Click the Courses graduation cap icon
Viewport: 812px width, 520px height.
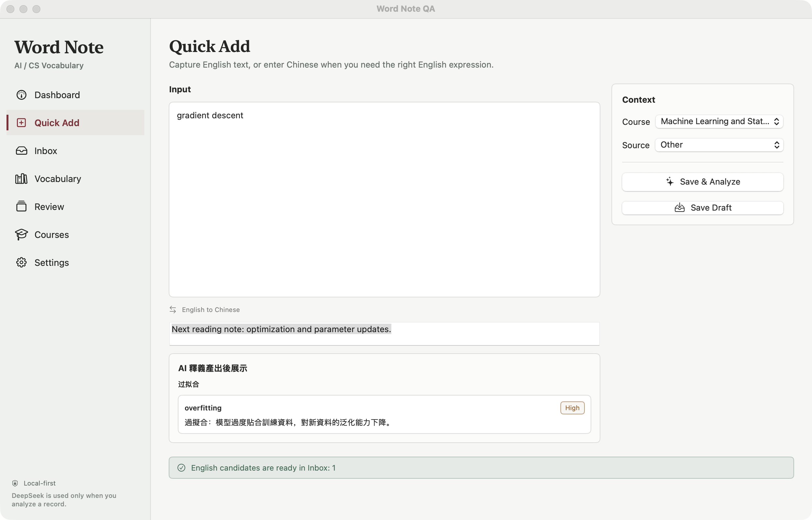click(x=21, y=234)
